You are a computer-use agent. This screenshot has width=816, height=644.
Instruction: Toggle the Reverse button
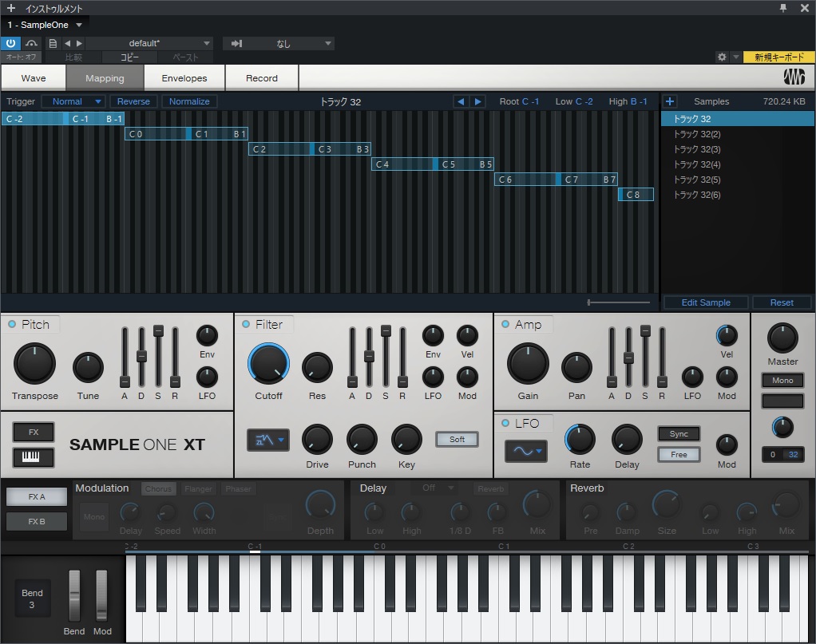click(x=133, y=101)
